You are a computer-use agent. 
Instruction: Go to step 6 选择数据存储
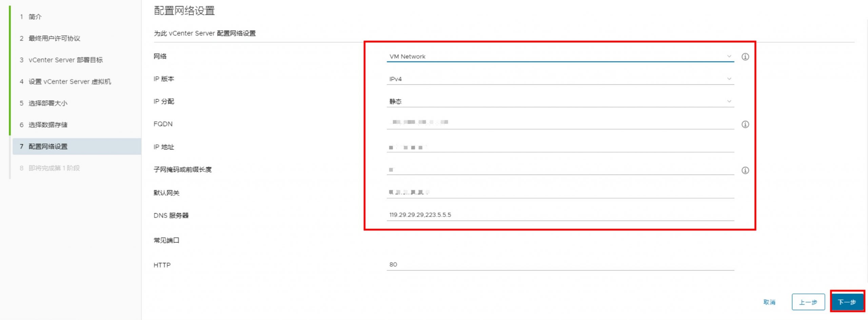pyautogui.click(x=48, y=125)
